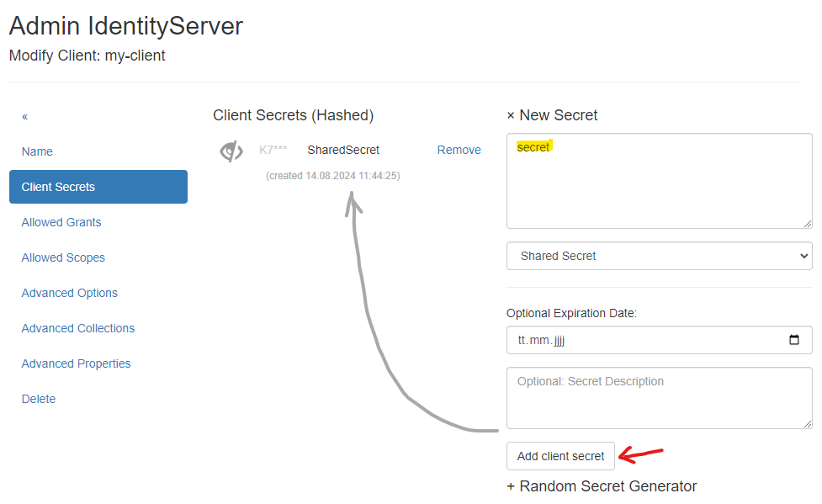Open the Allowed Scopes section
Viewport: 822px width, 504px height.
click(x=63, y=257)
